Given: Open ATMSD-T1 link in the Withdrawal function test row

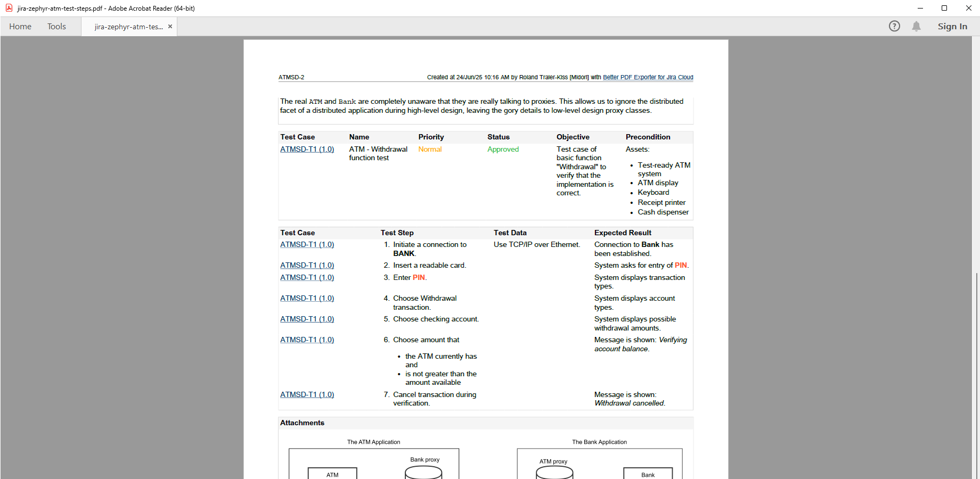Looking at the screenshot, I should pos(307,150).
